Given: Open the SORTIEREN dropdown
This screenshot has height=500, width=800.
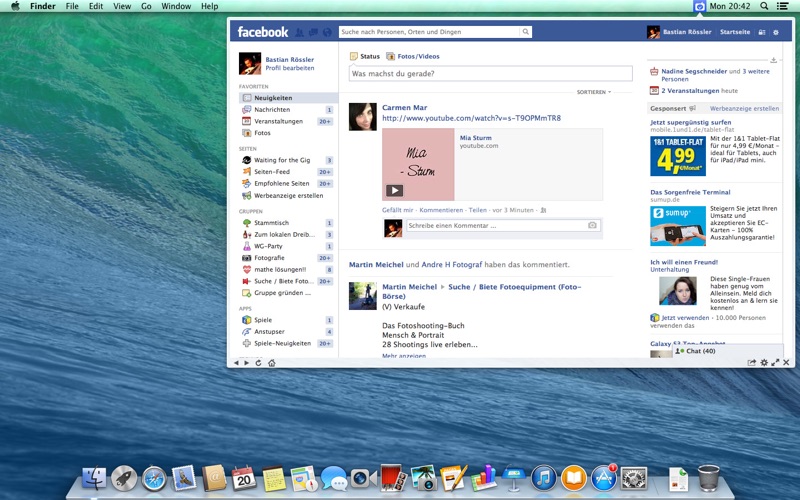Looking at the screenshot, I should click(594, 92).
